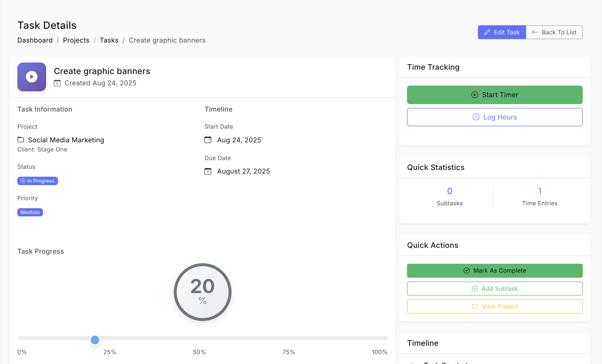The width and height of the screenshot is (602, 364).
Task: Go to Dashboard breadcrumb
Action: (35, 40)
